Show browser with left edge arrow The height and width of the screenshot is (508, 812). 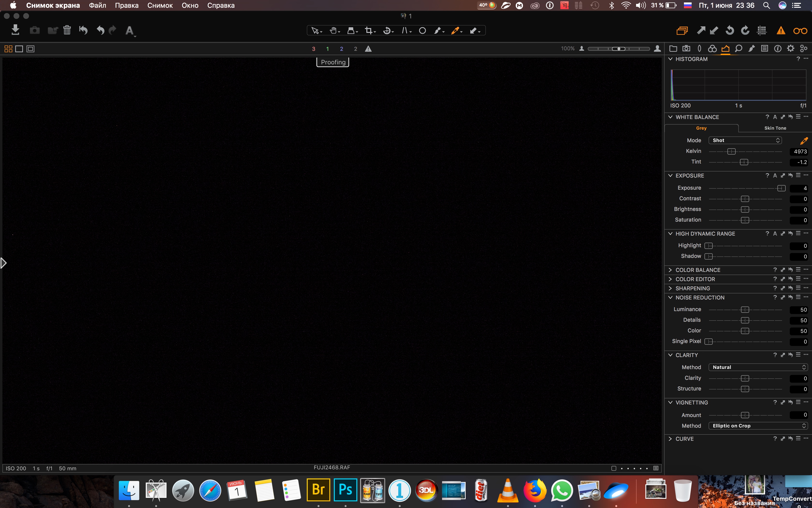tap(3, 263)
